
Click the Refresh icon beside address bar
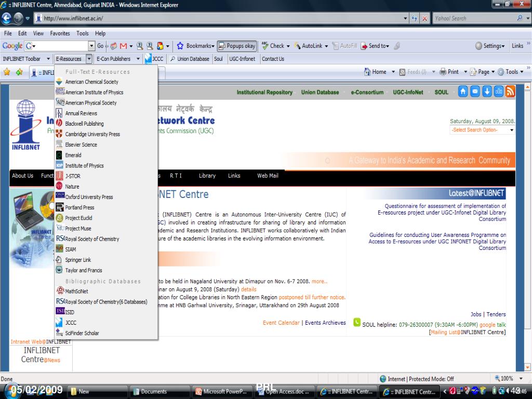click(414, 18)
